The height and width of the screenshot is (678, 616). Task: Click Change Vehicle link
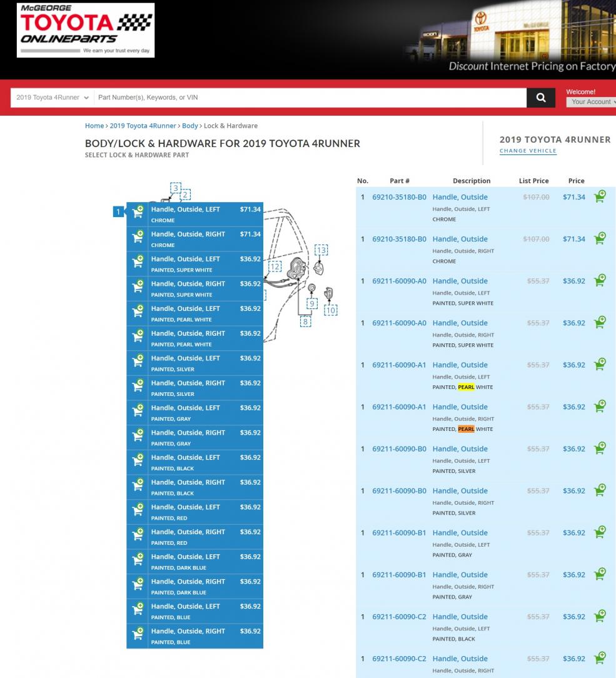pos(528,151)
